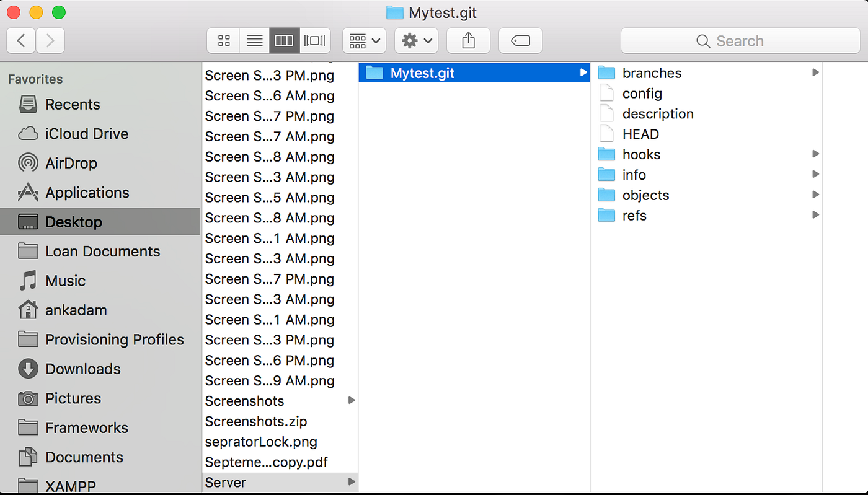Expand the Server folder disclosure arrow
The image size is (868, 495).
[352, 481]
